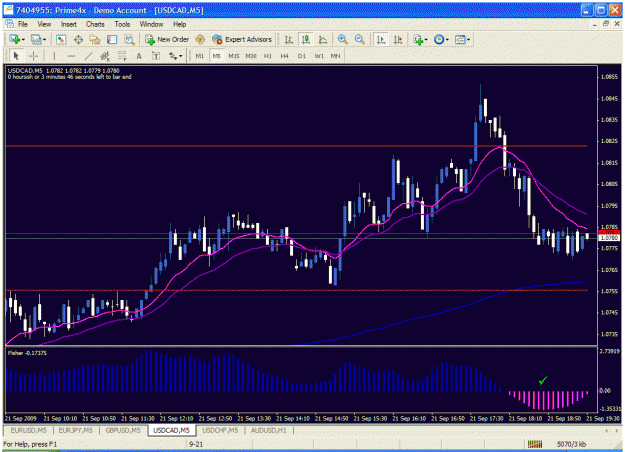Expand the Profiles dropdown arrow
625x452 pixels.
[44, 39]
